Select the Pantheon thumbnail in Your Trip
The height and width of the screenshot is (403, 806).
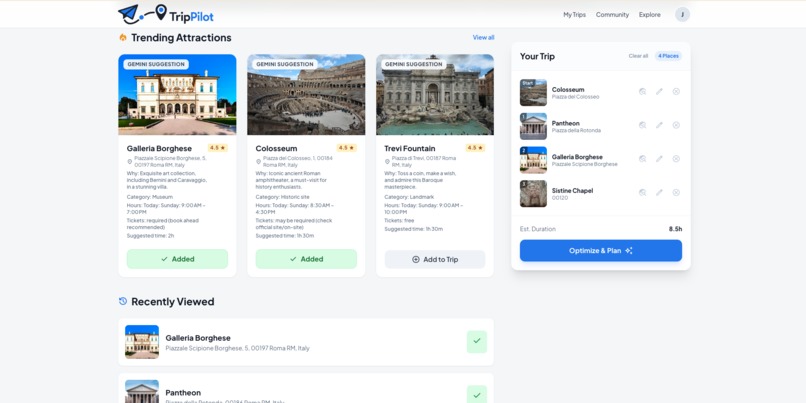point(533,126)
